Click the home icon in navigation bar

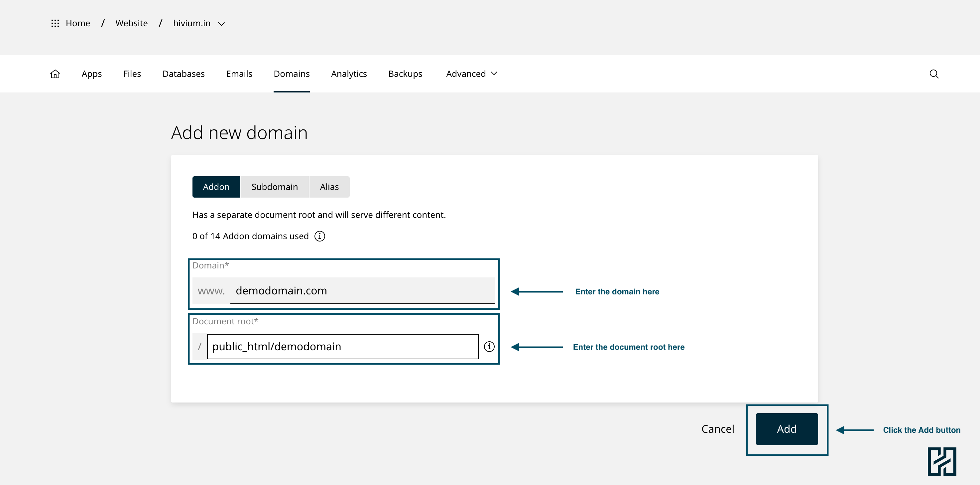(x=55, y=74)
